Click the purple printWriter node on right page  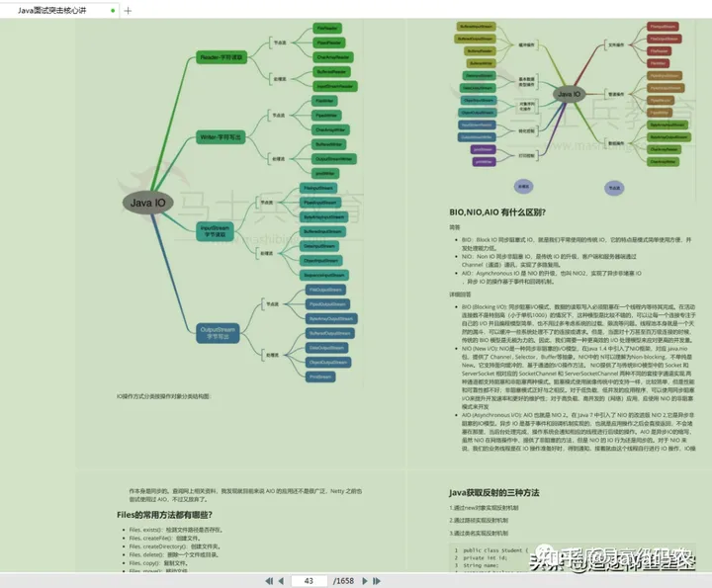click(x=484, y=161)
